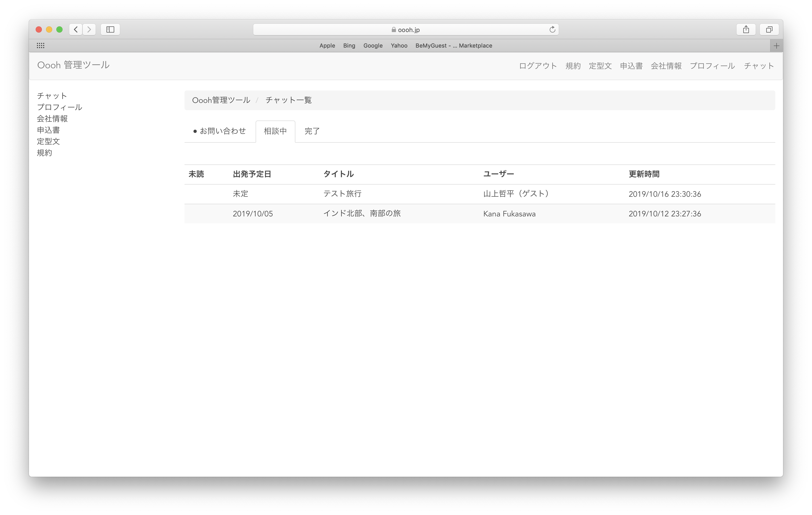Select チャット in left sidebar
Screen dimensions: 812x515
click(x=52, y=96)
